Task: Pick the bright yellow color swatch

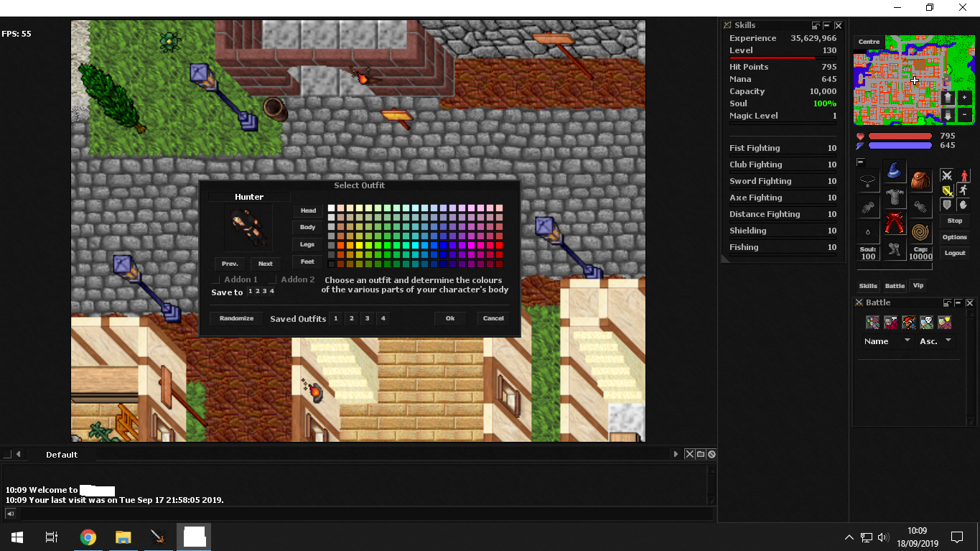Action: (360, 246)
